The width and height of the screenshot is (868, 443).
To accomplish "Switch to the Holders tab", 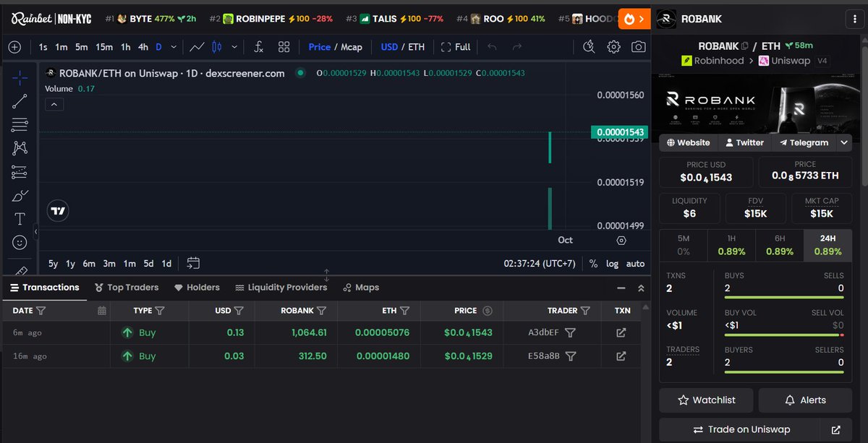I will point(197,288).
